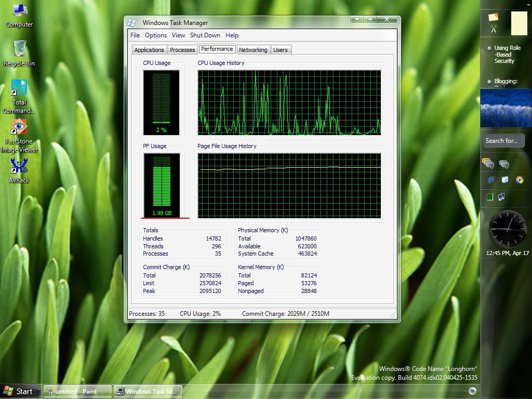
Task: Select the Recycle Bin desktop icon
Action: tap(19, 54)
